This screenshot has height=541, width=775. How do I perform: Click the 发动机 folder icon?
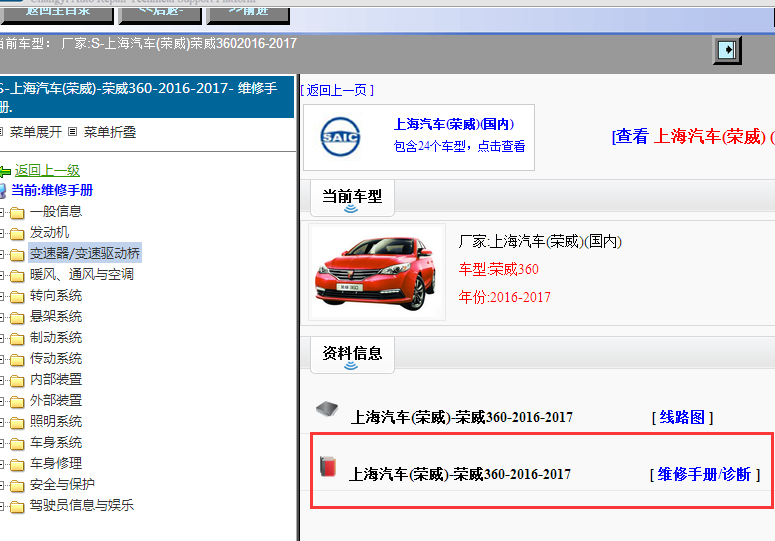coord(17,234)
